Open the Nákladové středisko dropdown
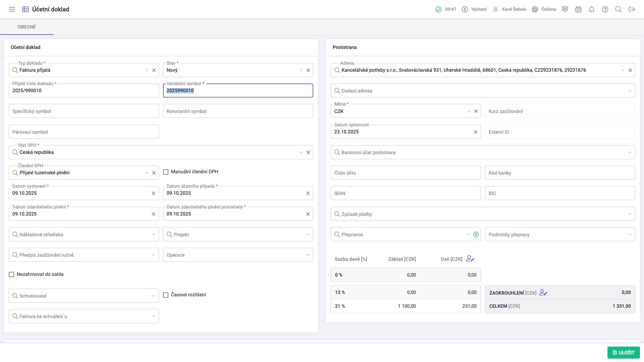 tap(153, 235)
